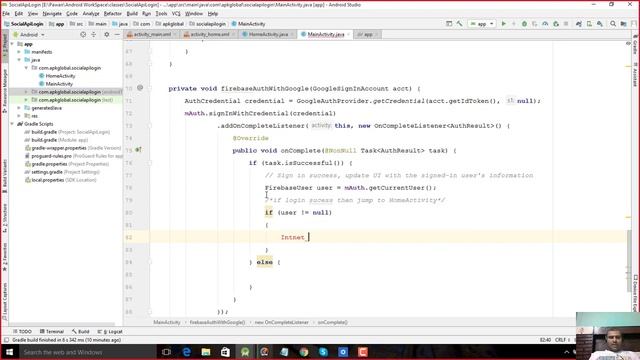Screen dimensions: 640x360
Task: Open the Windows Start menu
Action: [x=9, y=352]
